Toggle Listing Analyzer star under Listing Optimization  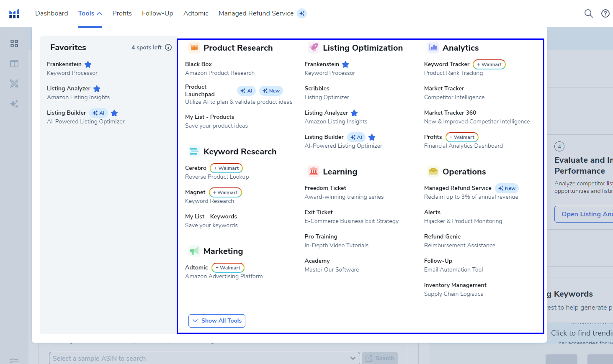(x=354, y=113)
